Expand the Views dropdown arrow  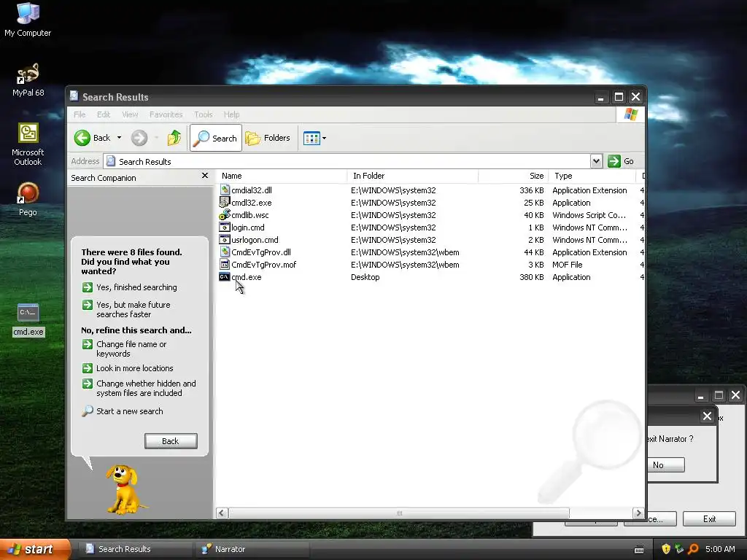(325, 139)
